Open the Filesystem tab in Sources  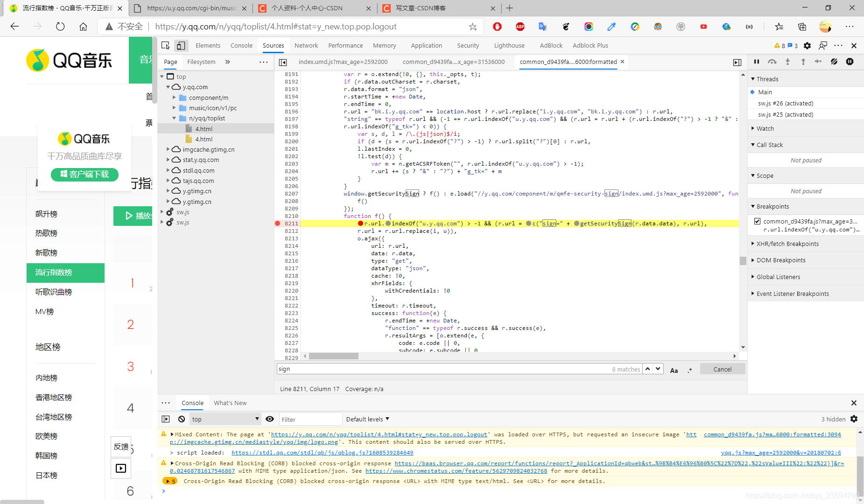pos(201,62)
